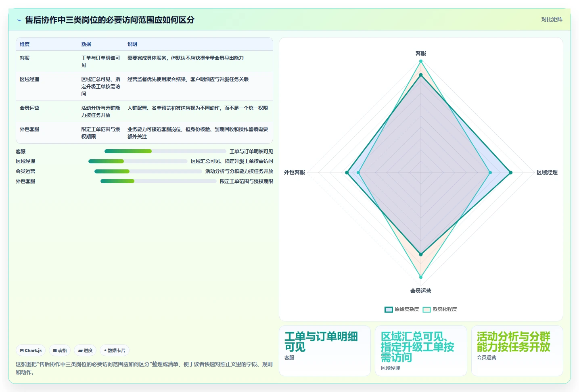The width and height of the screenshot is (579, 392).
Task: Click the 系统化程度 point on 会员运营 axis
Action: coord(421,277)
